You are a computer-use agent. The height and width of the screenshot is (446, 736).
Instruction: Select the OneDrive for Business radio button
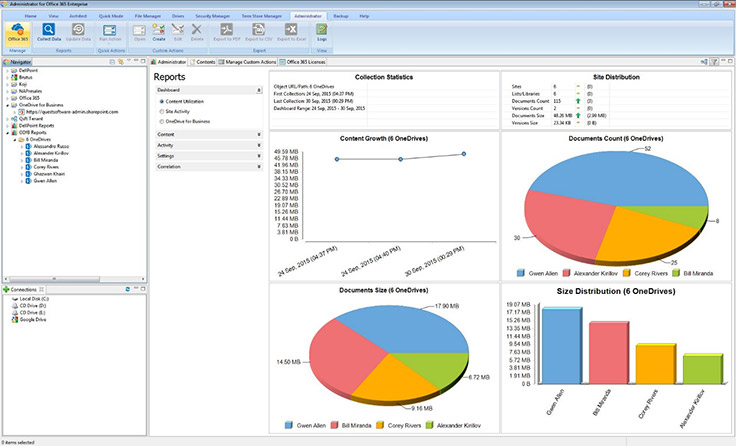click(x=161, y=121)
